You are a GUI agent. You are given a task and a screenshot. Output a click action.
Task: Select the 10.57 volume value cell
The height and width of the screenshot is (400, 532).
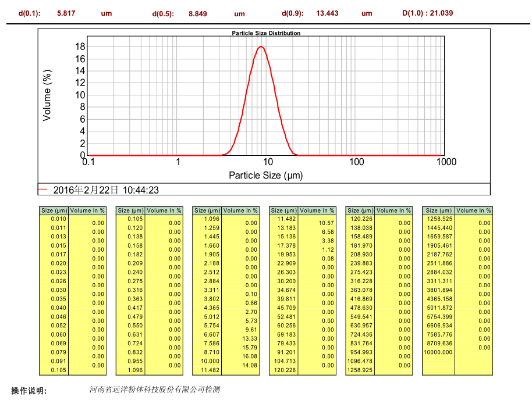[327, 223]
